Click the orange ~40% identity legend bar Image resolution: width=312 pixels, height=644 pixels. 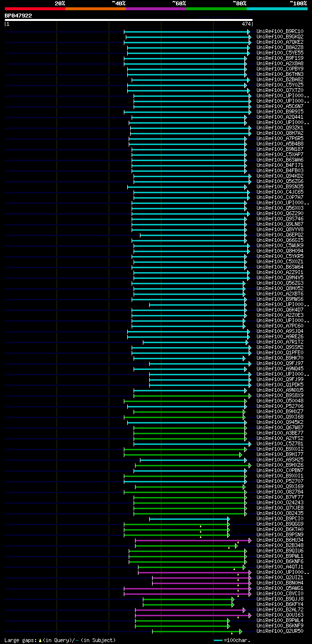[x=96, y=9]
